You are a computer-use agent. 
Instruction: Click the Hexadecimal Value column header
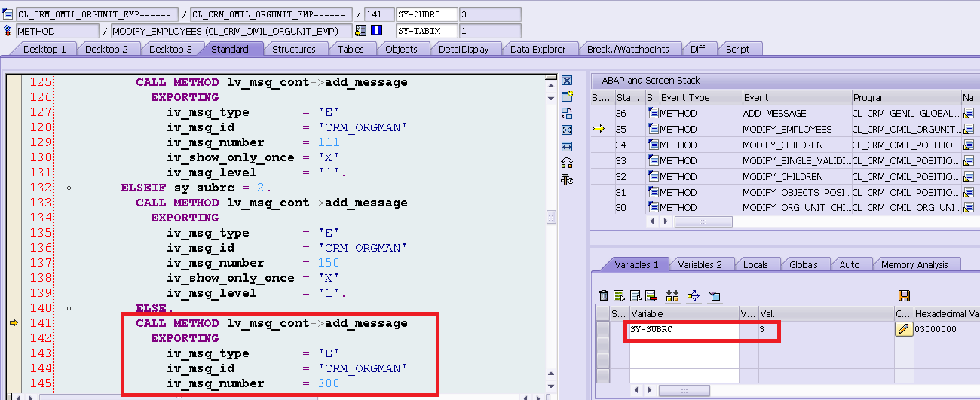click(x=946, y=313)
